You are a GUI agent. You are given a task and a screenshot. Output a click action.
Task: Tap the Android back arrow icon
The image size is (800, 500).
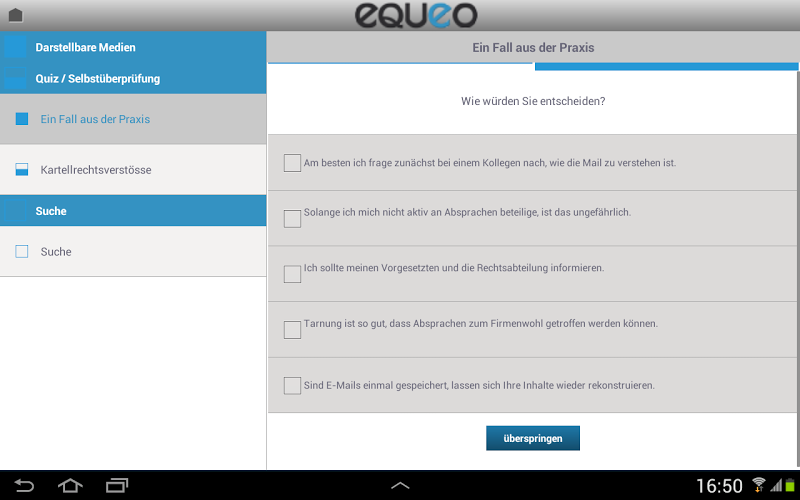point(24,485)
